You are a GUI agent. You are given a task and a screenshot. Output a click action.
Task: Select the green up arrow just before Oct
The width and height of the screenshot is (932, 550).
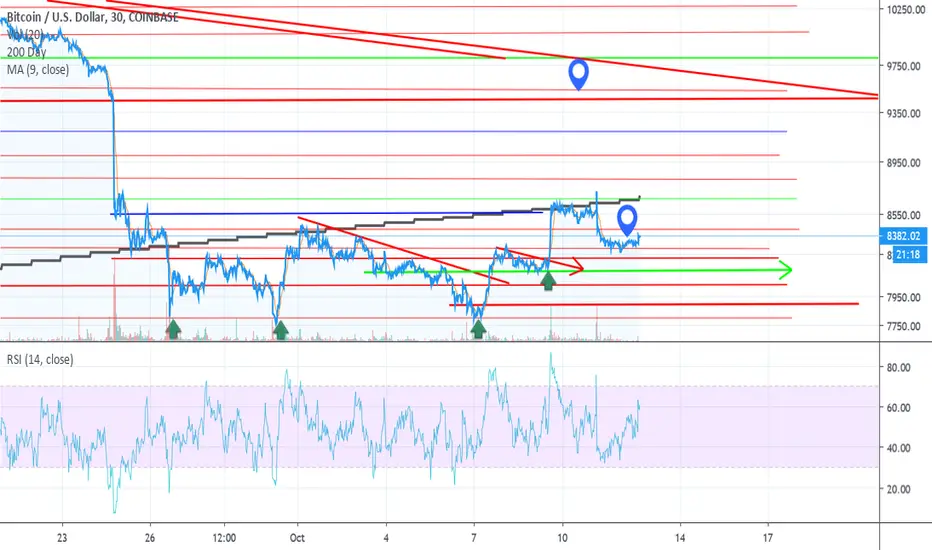click(x=281, y=329)
